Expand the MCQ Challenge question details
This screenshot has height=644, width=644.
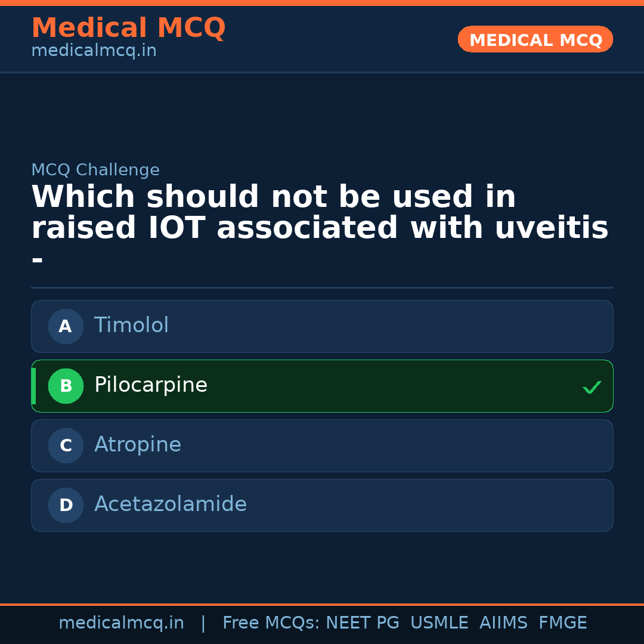95,170
